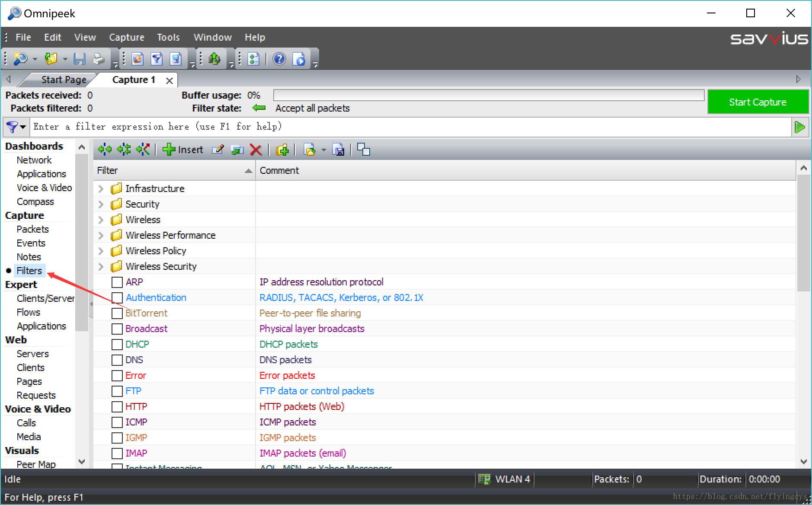Click the Duplicate filter icon
The height and width of the screenshot is (505, 812).
tap(237, 150)
